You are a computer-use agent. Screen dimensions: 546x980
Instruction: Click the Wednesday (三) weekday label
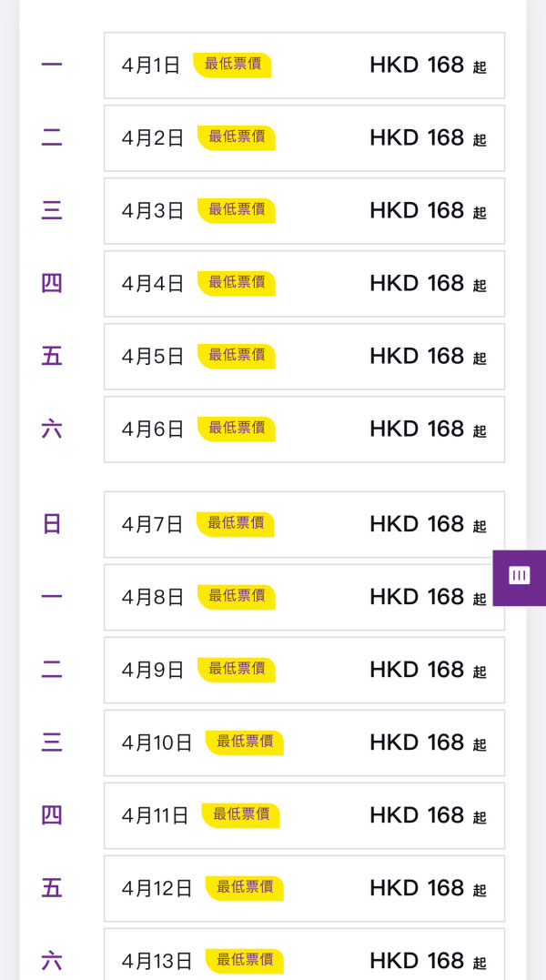51,210
